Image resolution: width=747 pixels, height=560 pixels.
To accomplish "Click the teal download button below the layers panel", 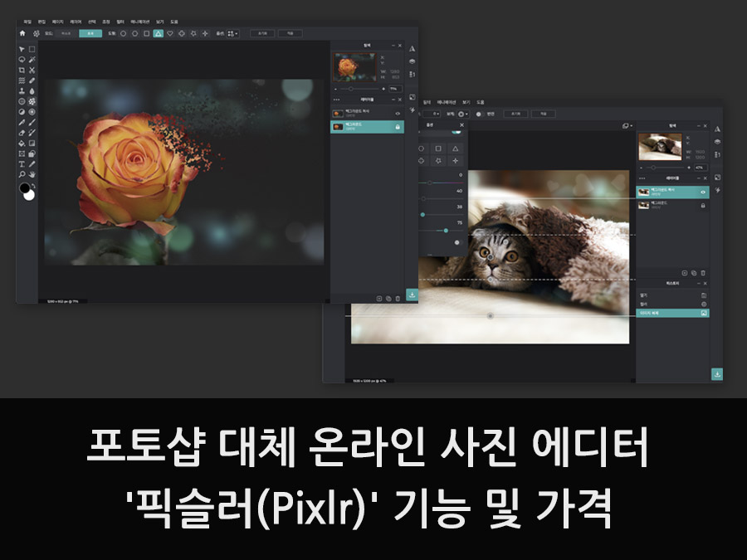I will click(x=413, y=295).
